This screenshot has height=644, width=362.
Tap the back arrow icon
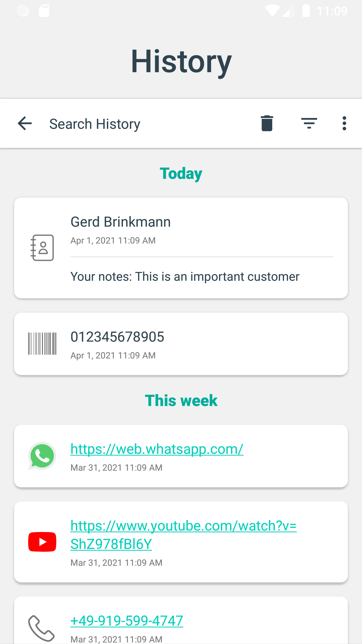[x=25, y=124]
